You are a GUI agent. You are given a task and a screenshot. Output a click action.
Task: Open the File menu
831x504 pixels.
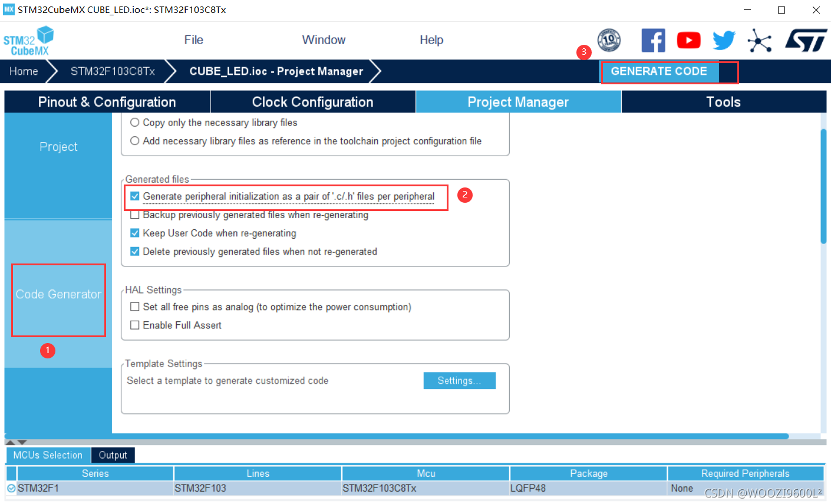193,40
